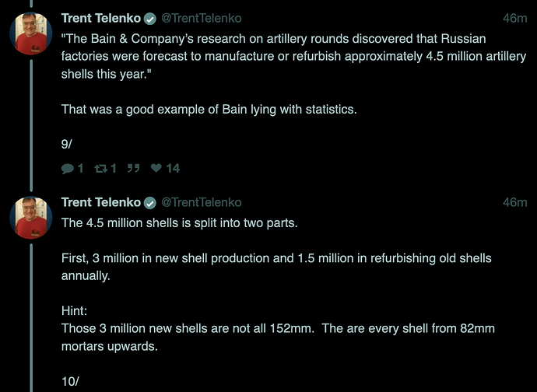Quote the 9/ tweet
This screenshot has width=537, height=392.
point(134,168)
